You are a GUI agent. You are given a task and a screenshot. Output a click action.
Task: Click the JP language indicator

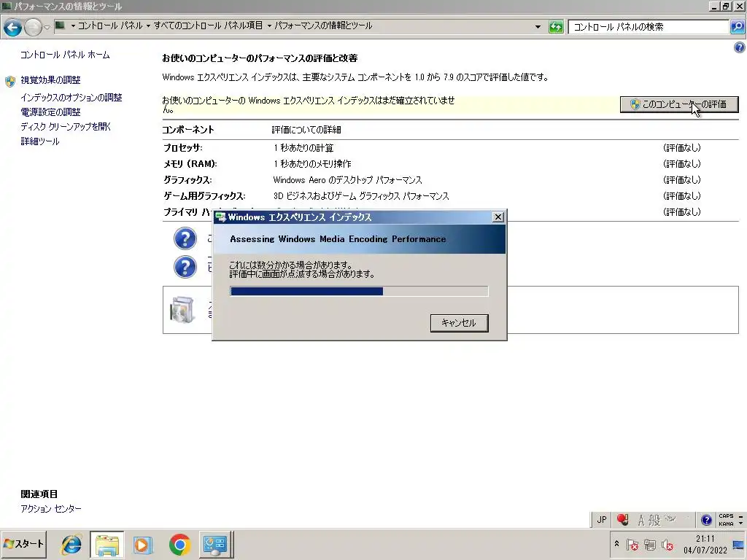pyautogui.click(x=602, y=520)
